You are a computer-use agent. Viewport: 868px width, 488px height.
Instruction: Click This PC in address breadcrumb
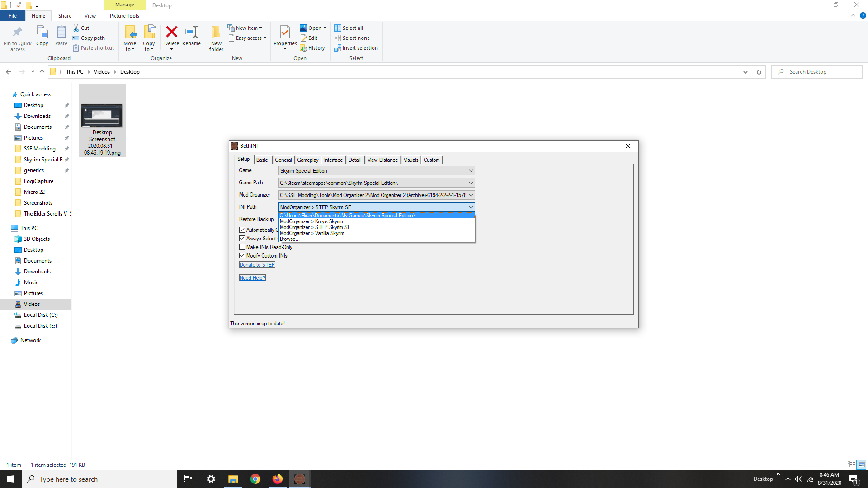[x=75, y=72]
